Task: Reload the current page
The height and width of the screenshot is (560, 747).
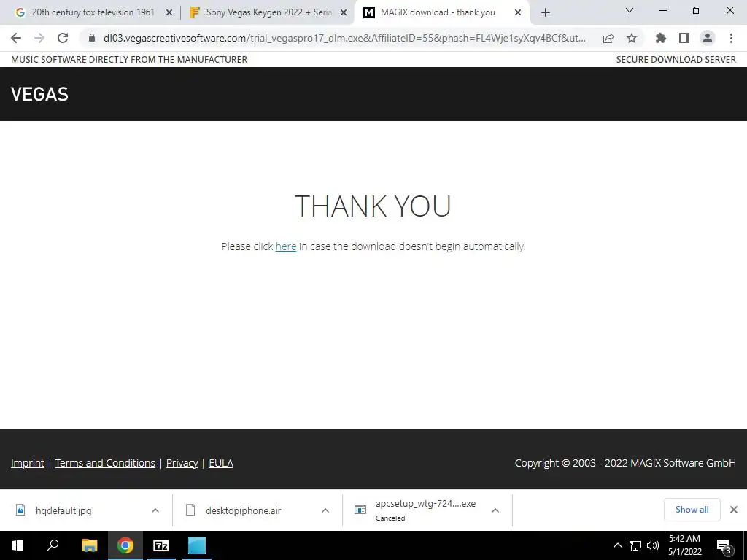Action: 63,38
